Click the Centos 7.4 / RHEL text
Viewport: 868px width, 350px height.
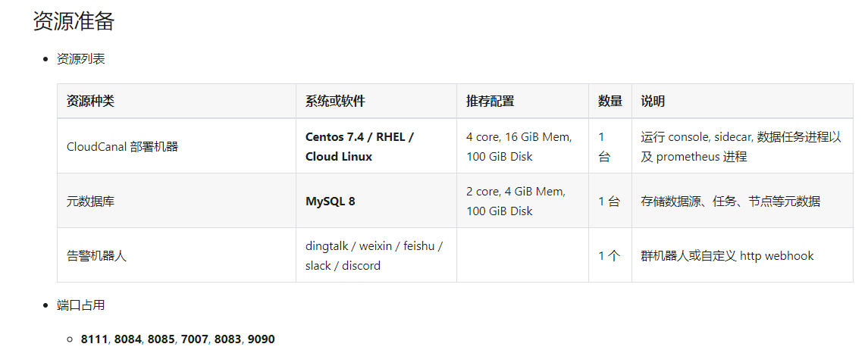359,137
